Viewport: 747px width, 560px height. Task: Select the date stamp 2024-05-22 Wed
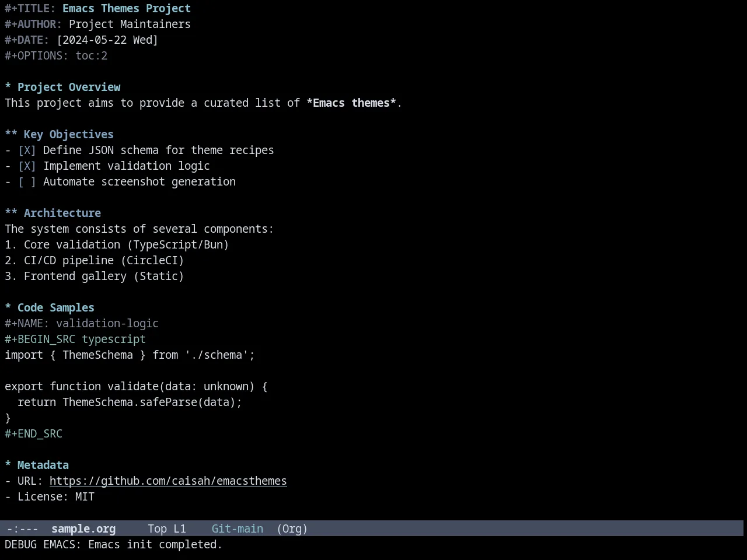coord(107,40)
